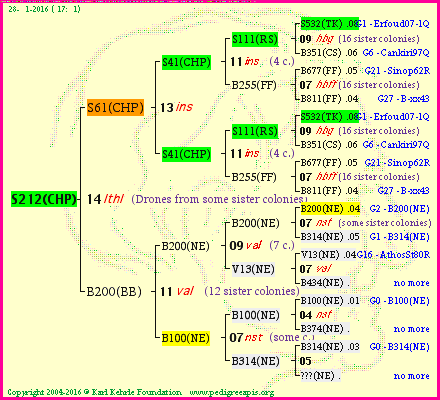The image size is (440, 400).
Task: Select the B200(BB) node
Action: click(114, 291)
